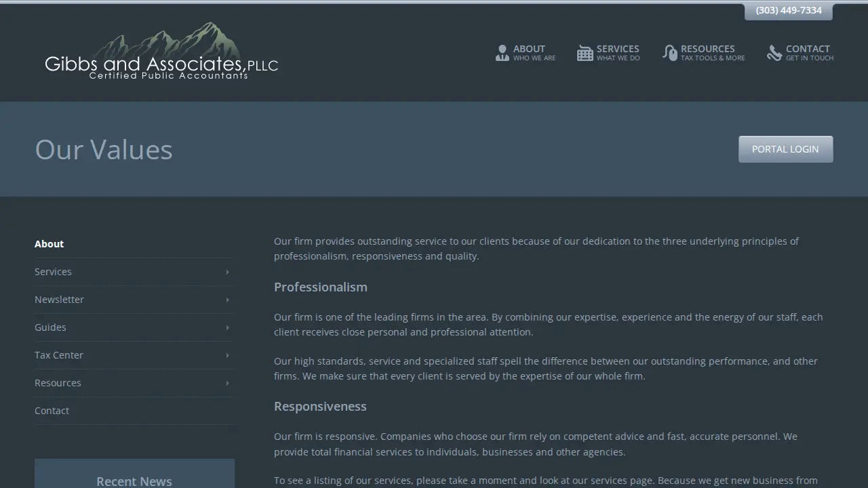Go to About in the sidebar
Screen dimensions: 868x488
coord(50,244)
